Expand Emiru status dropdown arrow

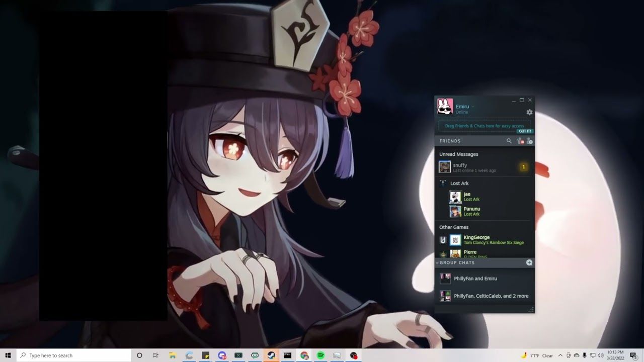pyautogui.click(x=473, y=107)
